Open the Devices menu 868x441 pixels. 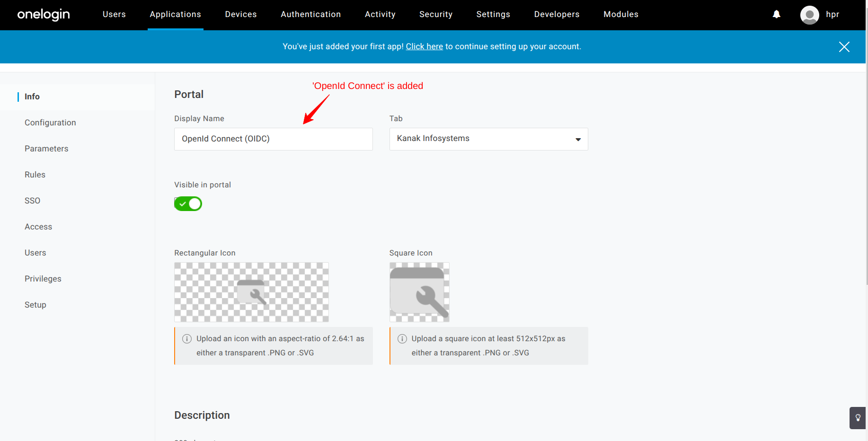[x=241, y=14]
